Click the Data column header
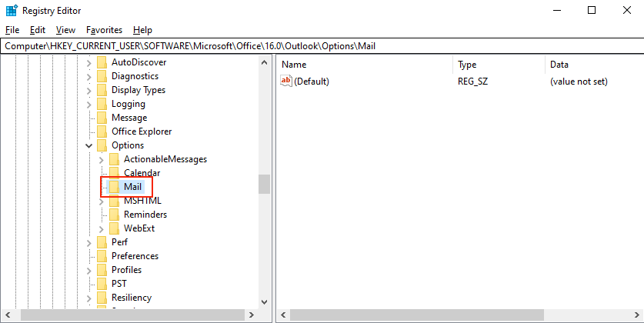 point(559,65)
